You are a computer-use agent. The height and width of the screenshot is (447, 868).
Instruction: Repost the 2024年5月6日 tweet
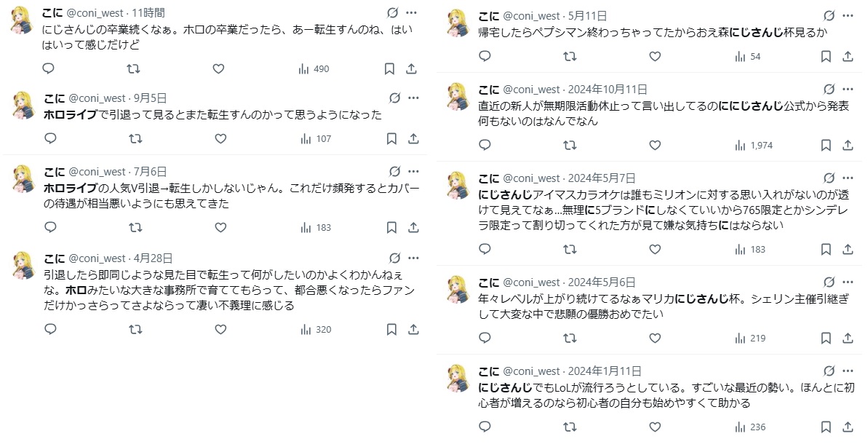570,338
